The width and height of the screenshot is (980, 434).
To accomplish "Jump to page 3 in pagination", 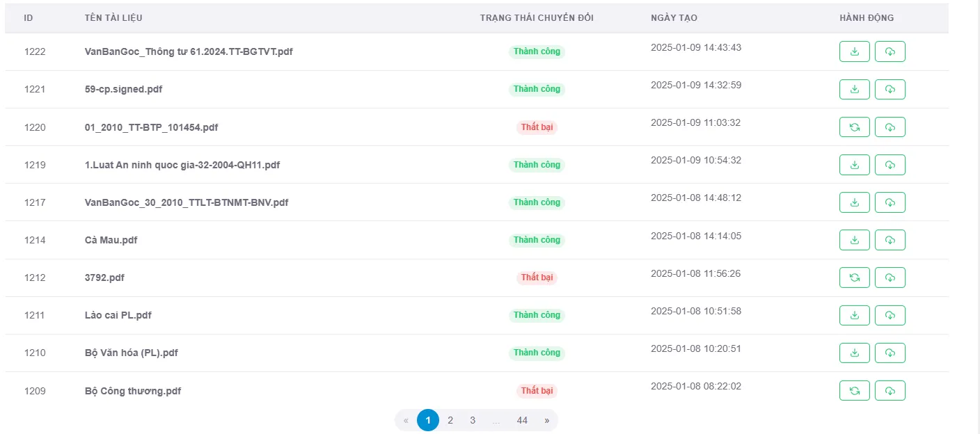I will [473, 420].
